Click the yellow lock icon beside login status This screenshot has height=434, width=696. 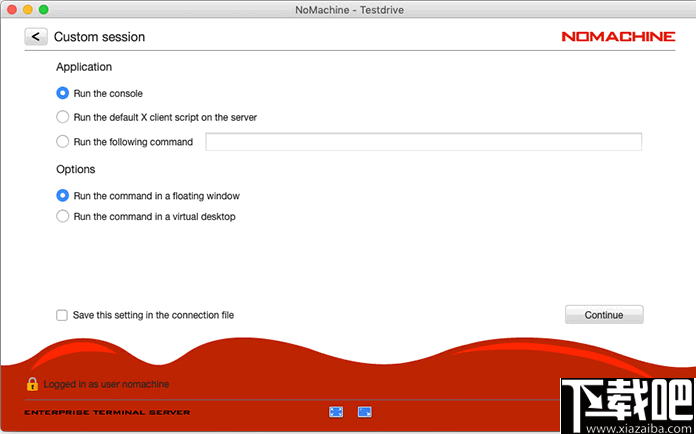tap(32, 384)
